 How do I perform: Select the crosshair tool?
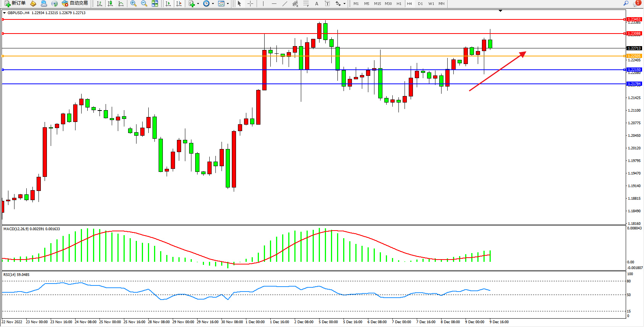(x=250, y=3)
